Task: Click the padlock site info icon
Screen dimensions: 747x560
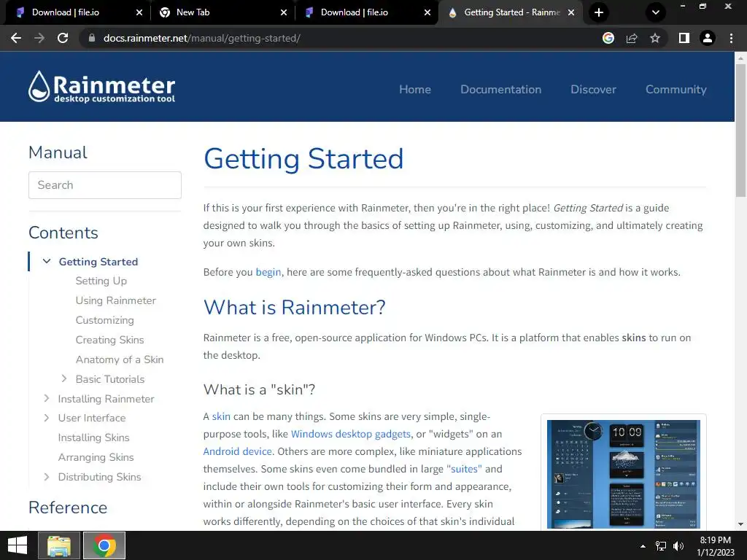Action: [92, 38]
